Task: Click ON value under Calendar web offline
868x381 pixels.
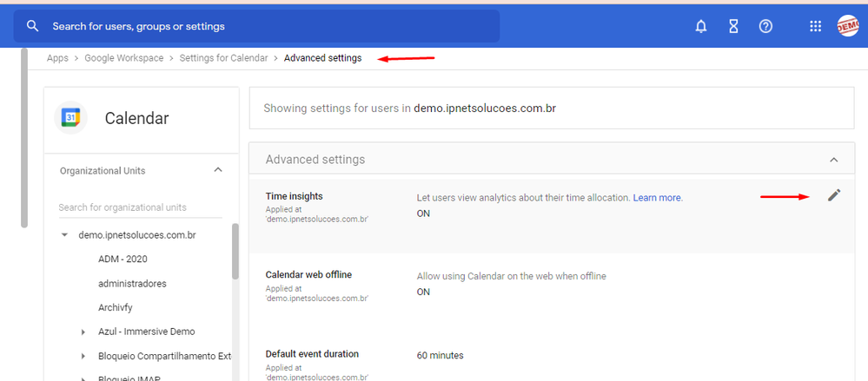Action: 423,292
